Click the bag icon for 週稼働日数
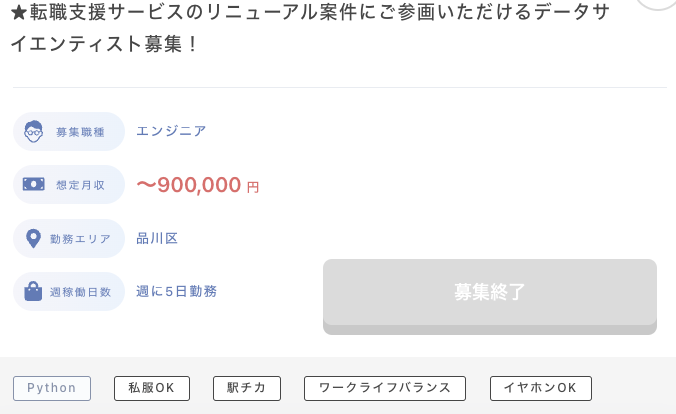The height and width of the screenshot is (414, 676). point(33,291)
